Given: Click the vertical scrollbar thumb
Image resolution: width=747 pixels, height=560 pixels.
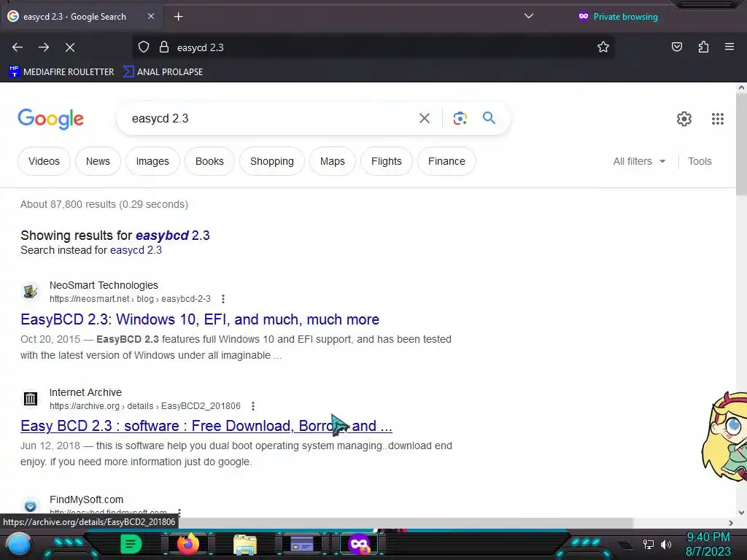Looking at the screenshot, I should (741, 143).
